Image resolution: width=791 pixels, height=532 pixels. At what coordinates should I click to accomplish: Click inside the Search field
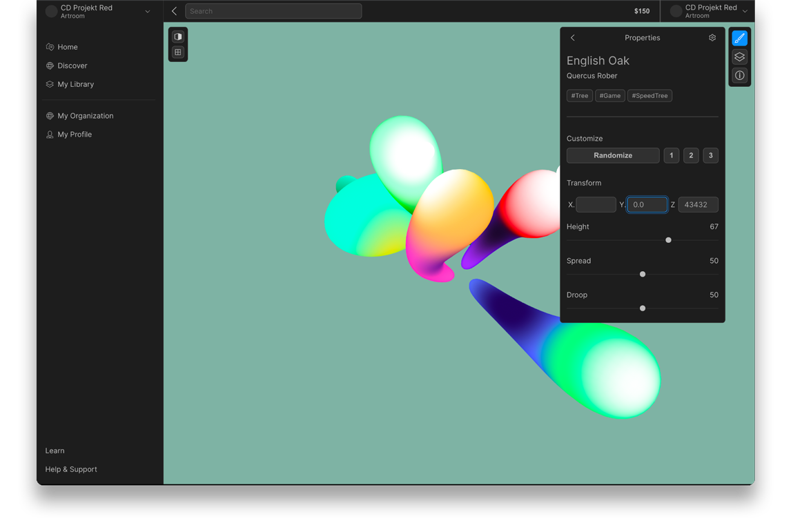273,11
